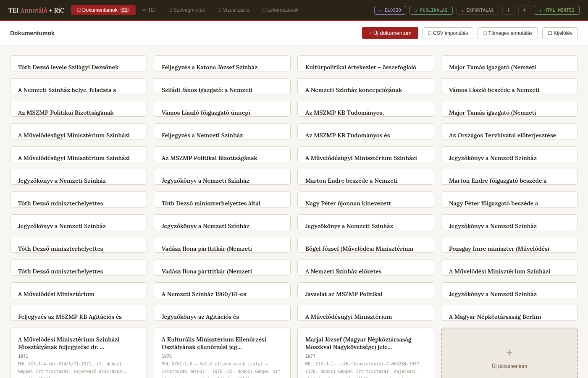Open Jegyzőkönyv az Agitációs és card
This screenshot has width=588, height=378.
[222, 313]
